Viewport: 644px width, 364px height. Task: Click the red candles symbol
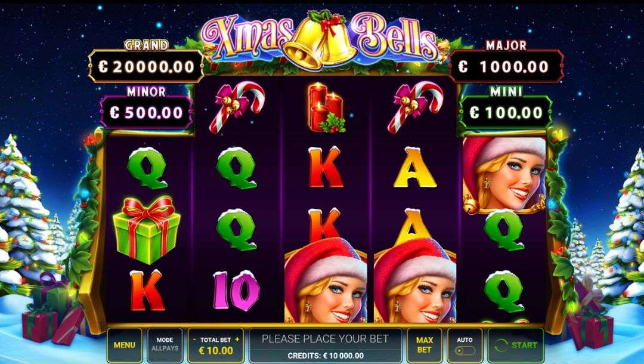(327, 107)
